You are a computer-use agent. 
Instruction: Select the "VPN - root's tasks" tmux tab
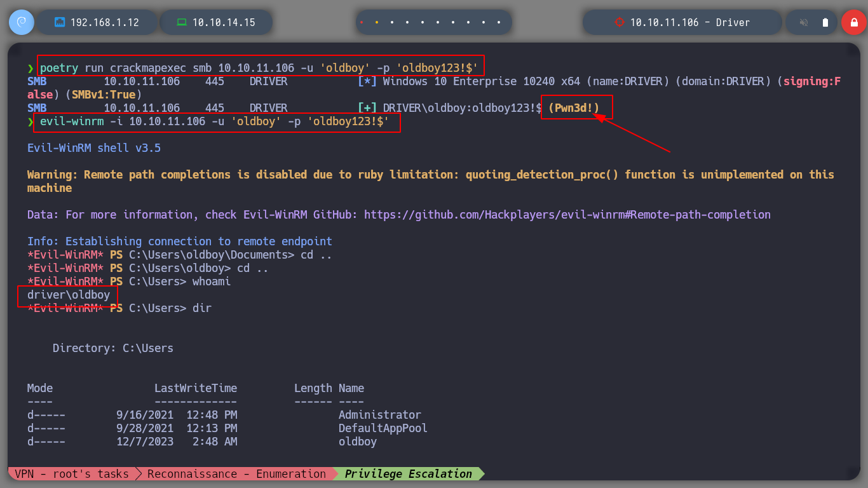pyautogui.click(x=71, y=473)
